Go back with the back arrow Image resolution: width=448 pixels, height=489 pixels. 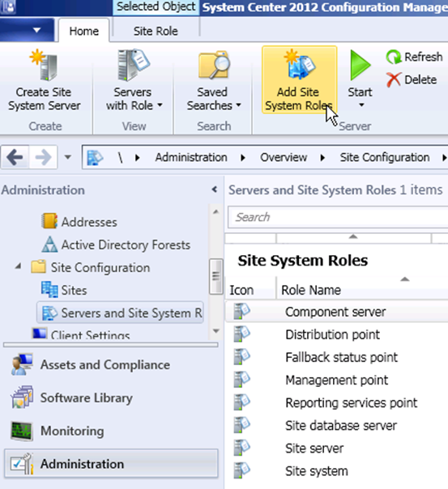coord(15,157)
